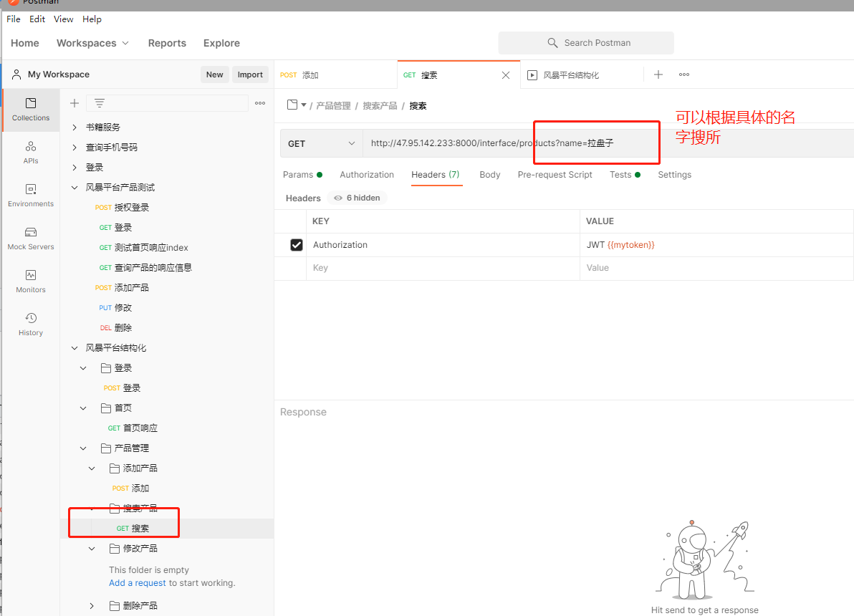Click folder icon of 修改产品 folder
The image size is (854, 616).
115,549
